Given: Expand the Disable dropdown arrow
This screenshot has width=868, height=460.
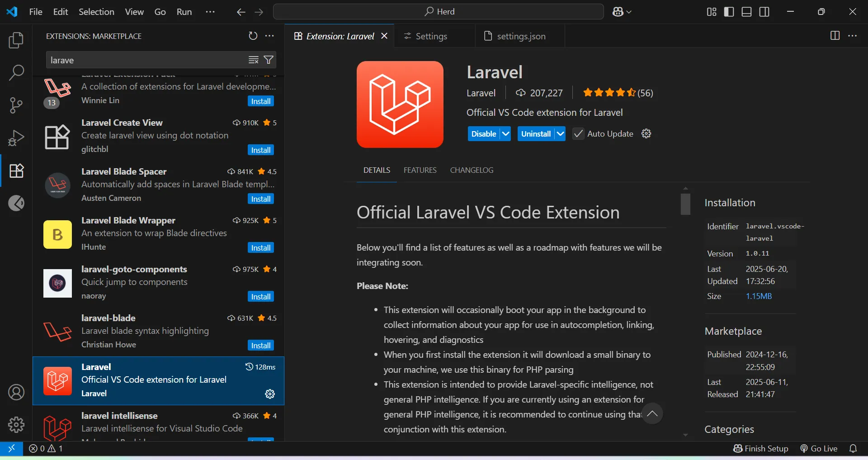Looking at the screenshot, I should click(x=505, y=133).
